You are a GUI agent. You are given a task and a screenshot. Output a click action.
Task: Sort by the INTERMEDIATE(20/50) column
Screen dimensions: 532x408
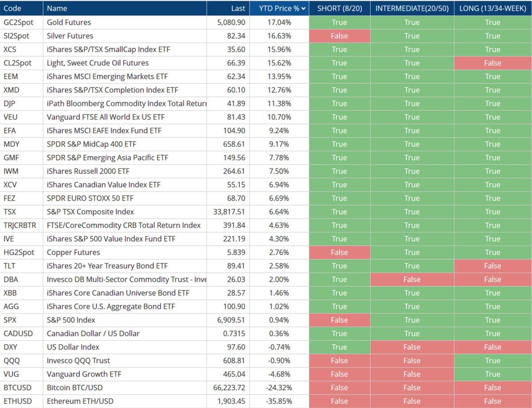click(412, 8)
